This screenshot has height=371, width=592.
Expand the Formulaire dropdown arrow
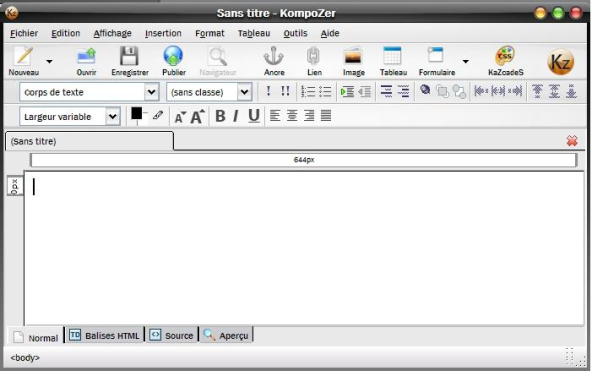pos(466,62)
